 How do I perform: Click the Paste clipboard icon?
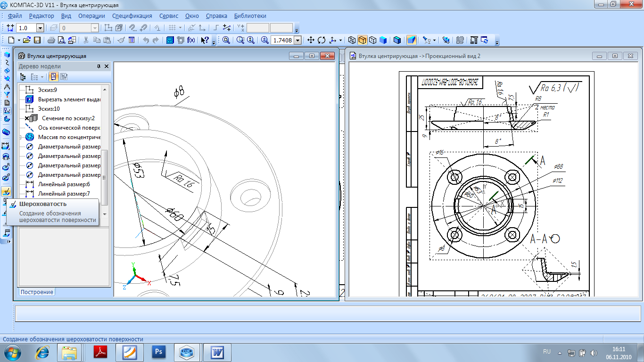click(x=107, y=40)
